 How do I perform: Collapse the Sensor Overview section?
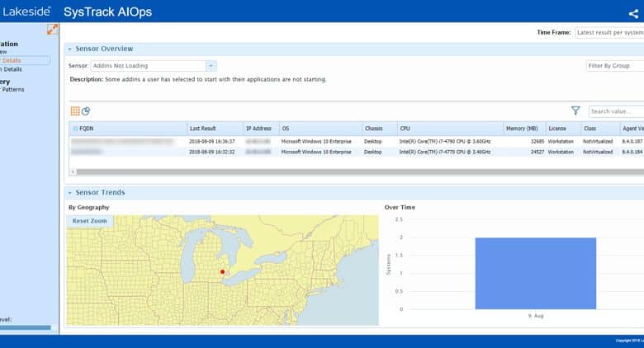pos(70,49)
